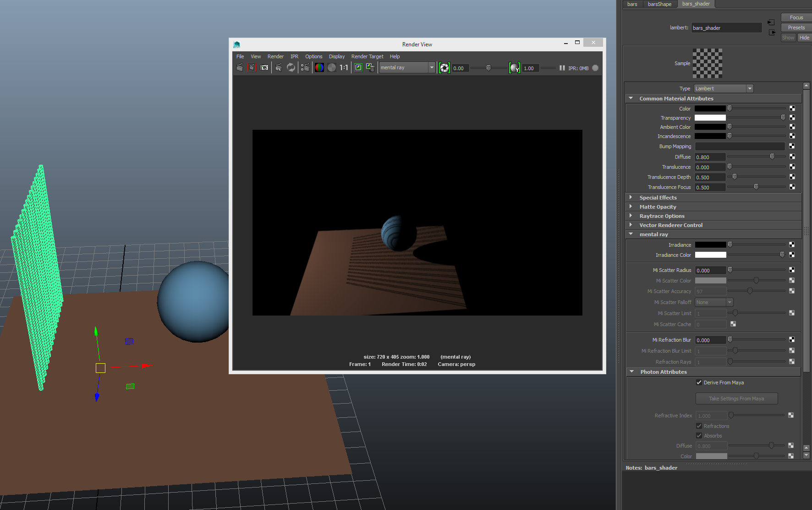
Task: Click the Redo Previous Render clapperboard icon
Action: click(240, 67)
